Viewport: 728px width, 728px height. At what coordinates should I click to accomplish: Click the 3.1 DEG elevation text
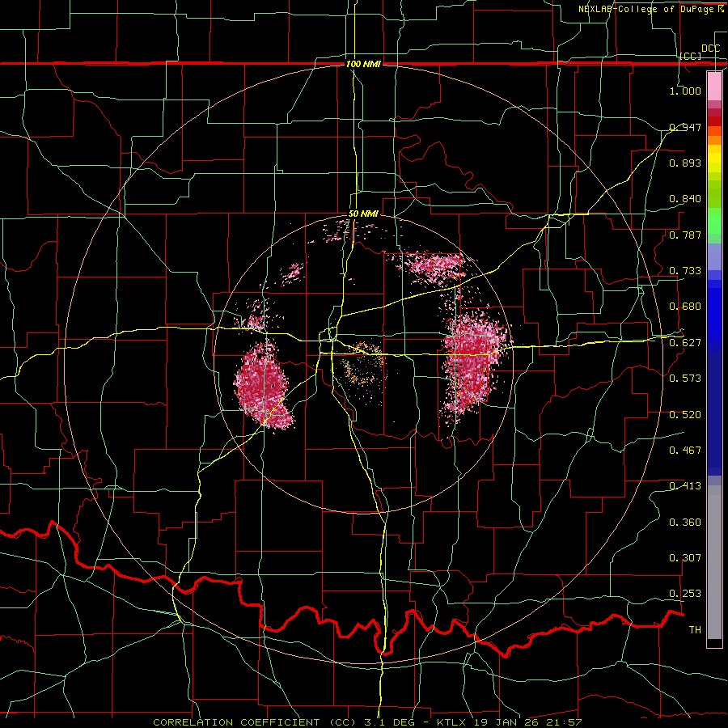[x=388, y=722]
